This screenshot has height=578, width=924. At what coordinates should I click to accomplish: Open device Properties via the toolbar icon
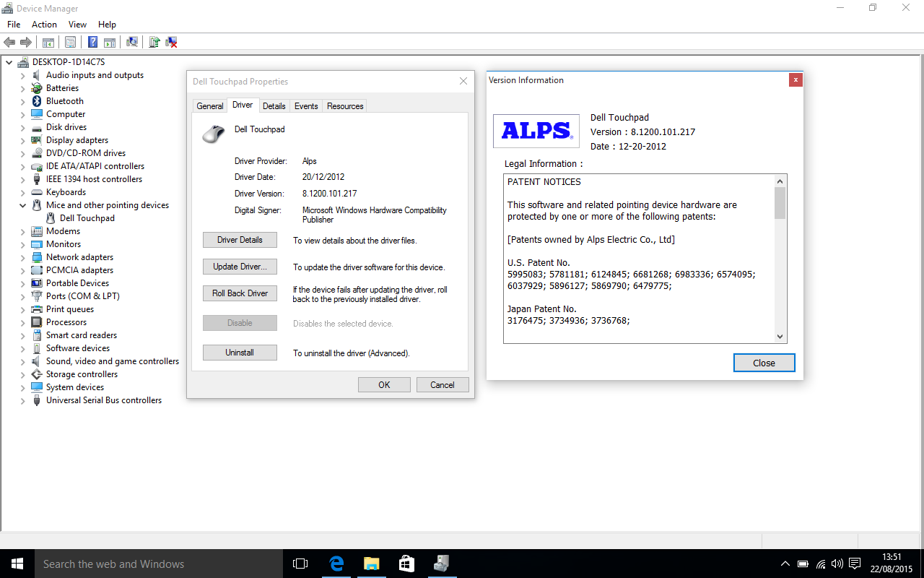pos(70,42)
